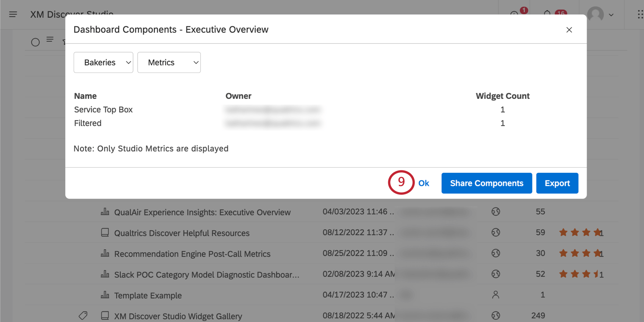Export the dashboard components list

point(557,183)
